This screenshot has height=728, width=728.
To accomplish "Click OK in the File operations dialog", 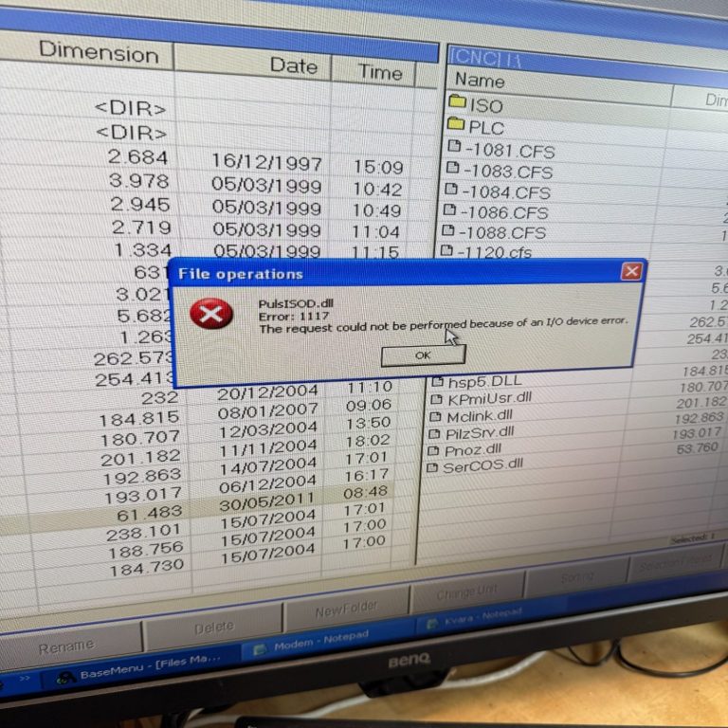I will (x=423, y=355).
